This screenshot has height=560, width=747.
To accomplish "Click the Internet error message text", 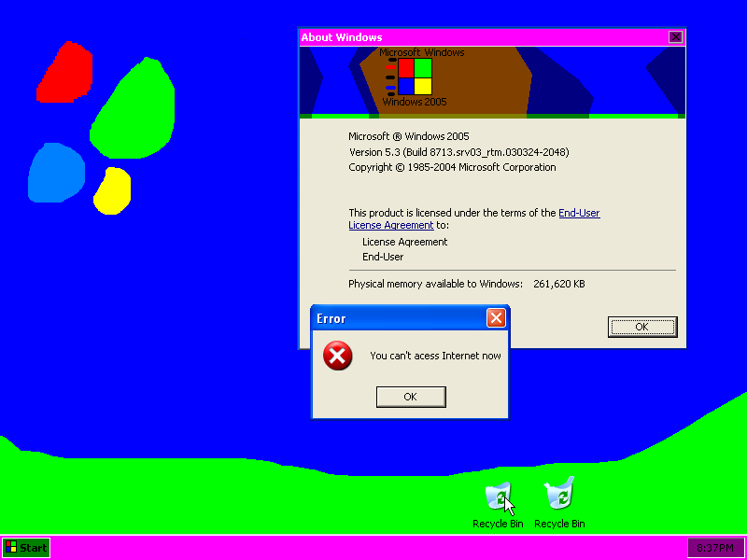I will tap(435, 356).
